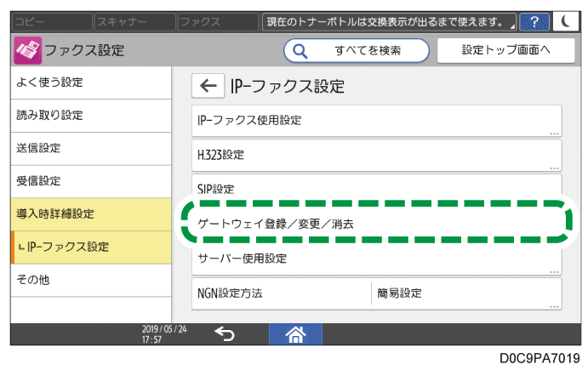
Task: Open the ファクス tab
Action: click(218, 22)
